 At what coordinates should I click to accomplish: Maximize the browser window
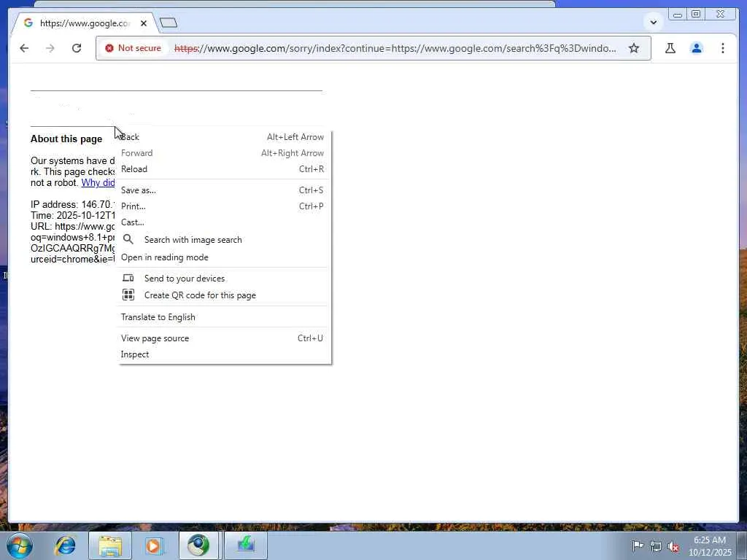(x=696, y=15)
